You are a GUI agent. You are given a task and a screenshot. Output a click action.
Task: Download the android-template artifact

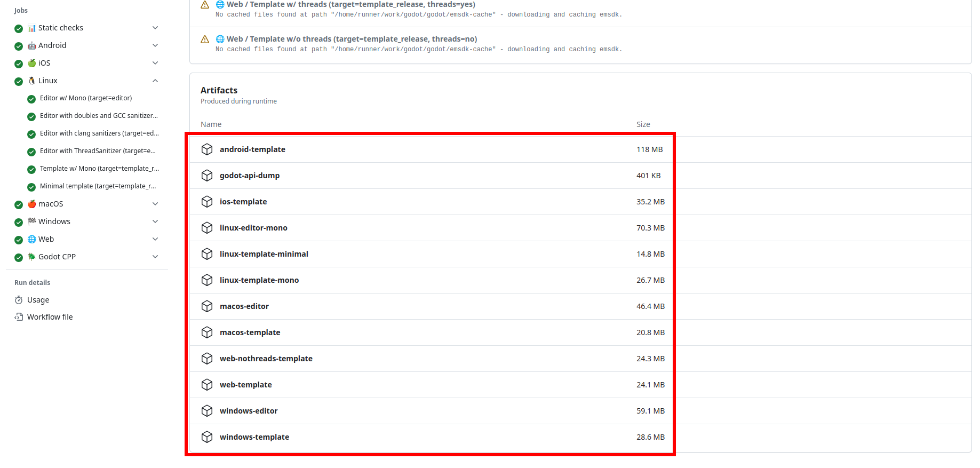point(252,149)
